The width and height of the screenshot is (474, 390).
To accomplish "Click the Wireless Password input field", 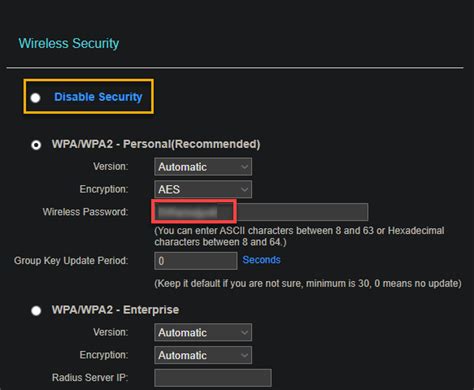I will tap(261, 212).
